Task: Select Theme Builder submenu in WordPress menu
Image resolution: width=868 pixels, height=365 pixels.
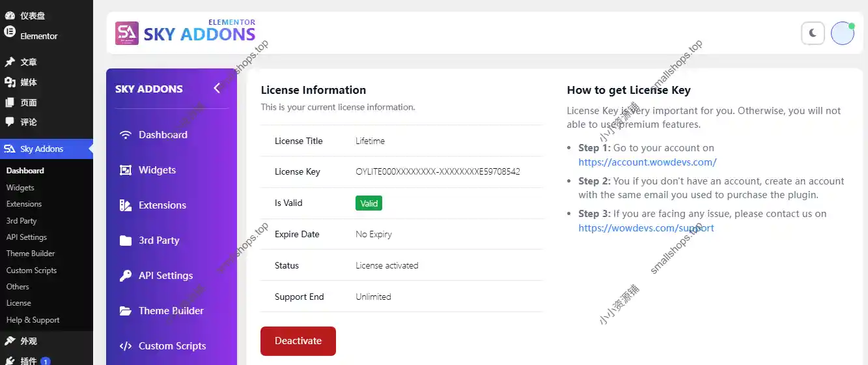Action: click(31, 254)
